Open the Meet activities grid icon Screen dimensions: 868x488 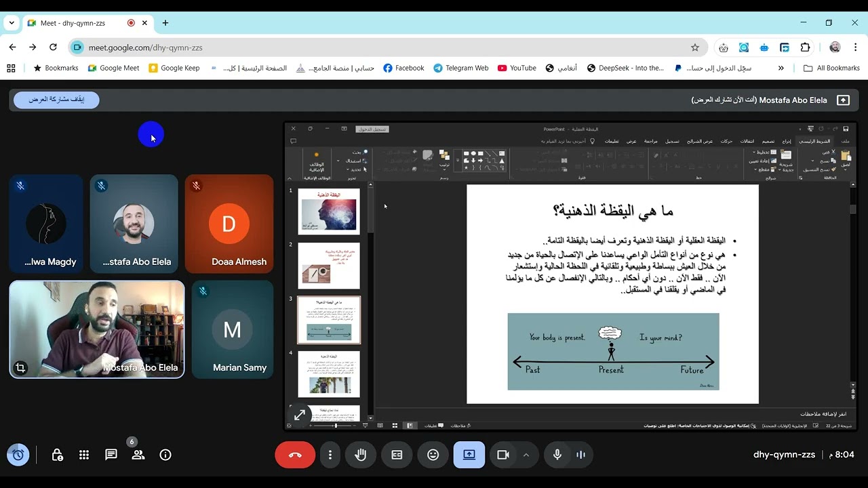click(x=84, y=455)
